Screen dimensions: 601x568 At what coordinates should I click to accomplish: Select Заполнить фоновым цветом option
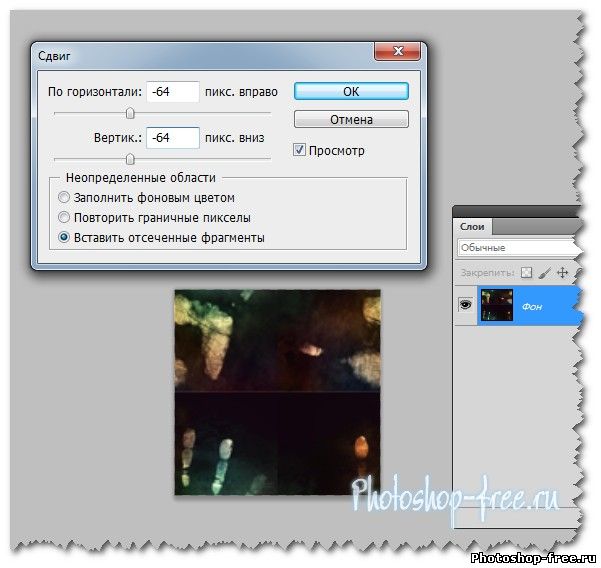(65, 198)
